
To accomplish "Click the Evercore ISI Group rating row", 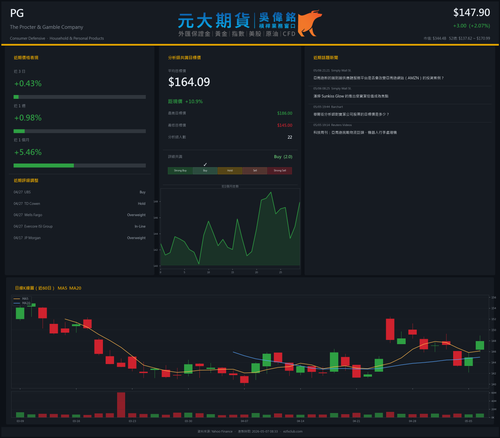I will coord(80,226).
